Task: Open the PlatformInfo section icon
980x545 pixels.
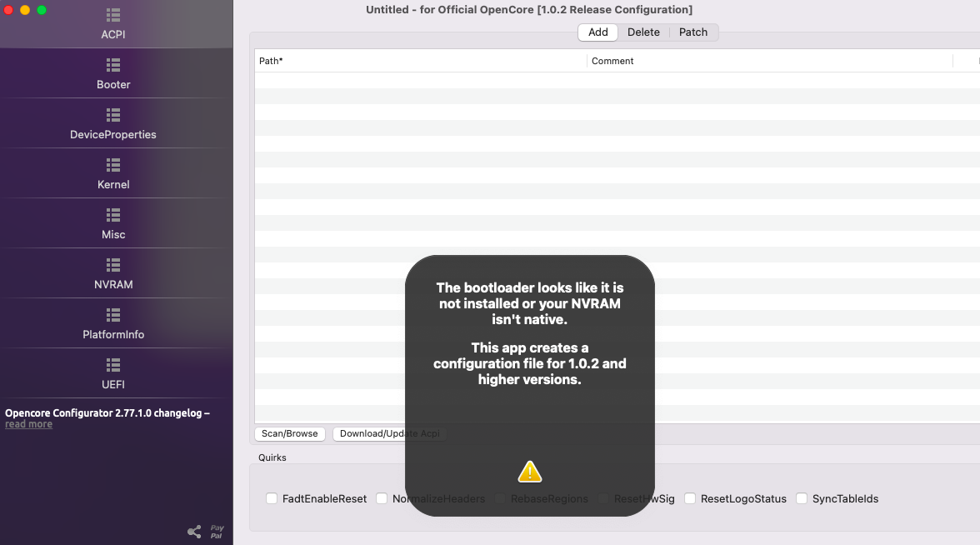Action: [x=113, y=315]
